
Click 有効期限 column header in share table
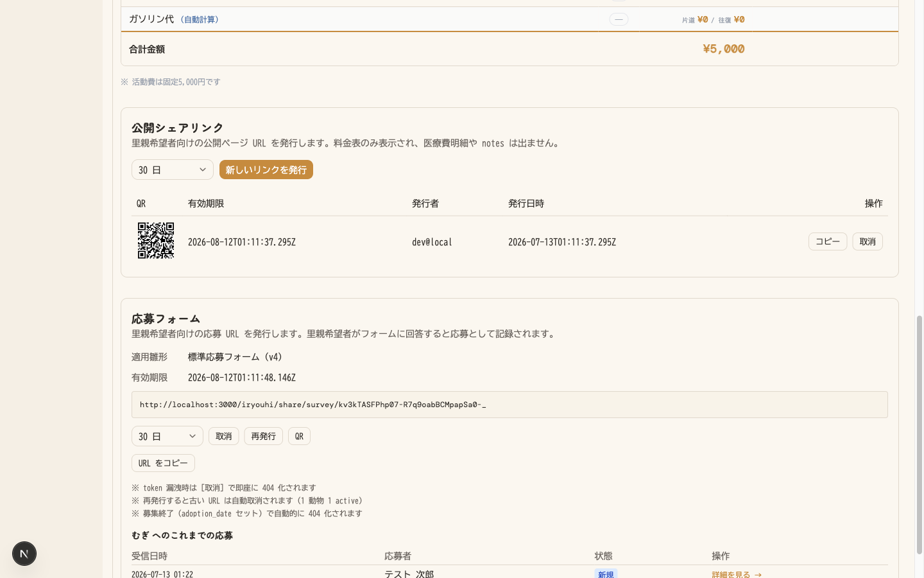206,204
